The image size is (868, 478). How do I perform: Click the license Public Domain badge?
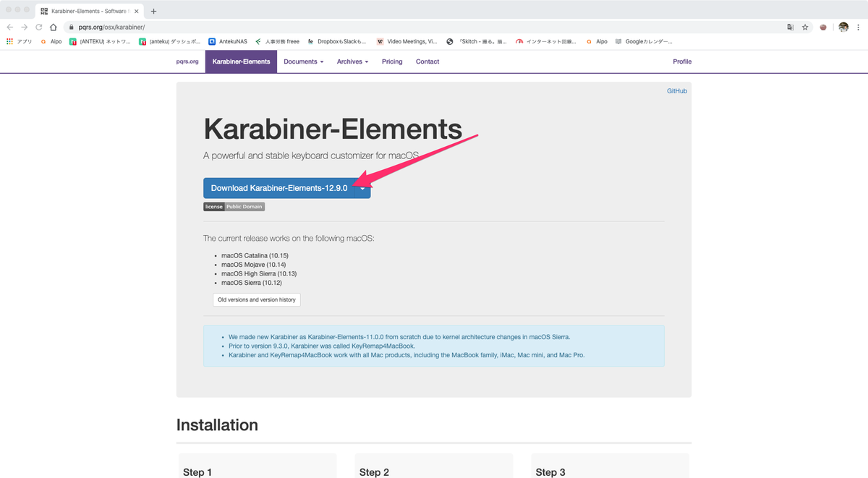point(234,207)
